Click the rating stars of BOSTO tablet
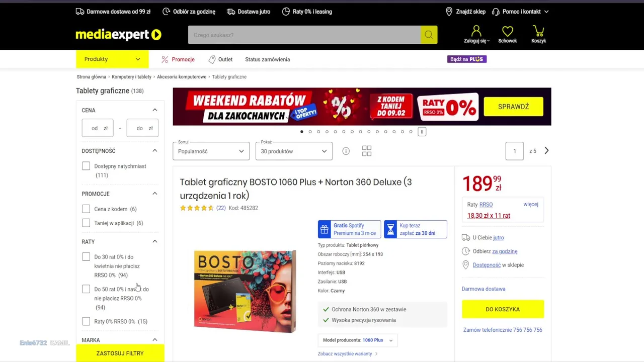The height and width of the screenshot is (362, 644). [x=197, y=208]
